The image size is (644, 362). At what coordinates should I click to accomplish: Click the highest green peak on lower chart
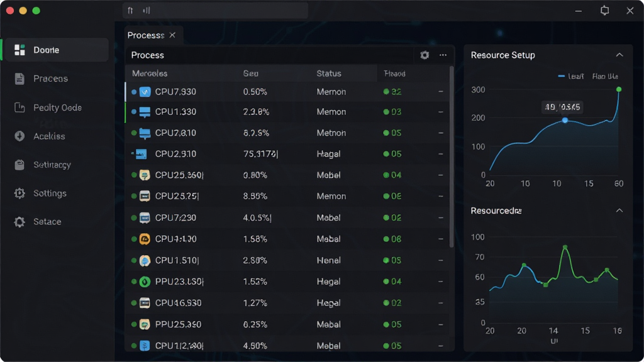(565, 248)
